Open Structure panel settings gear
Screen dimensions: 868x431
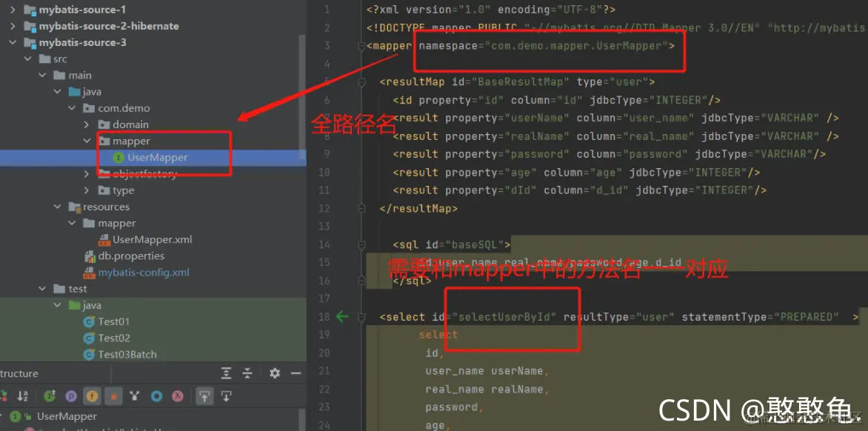(x=275, y=373)
